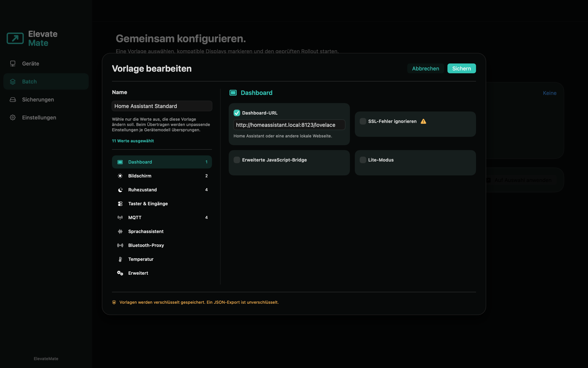The width and height of the screenshot is (588, 368).
Task: Open Sicherungen in the sidebar
Action: 46,100
